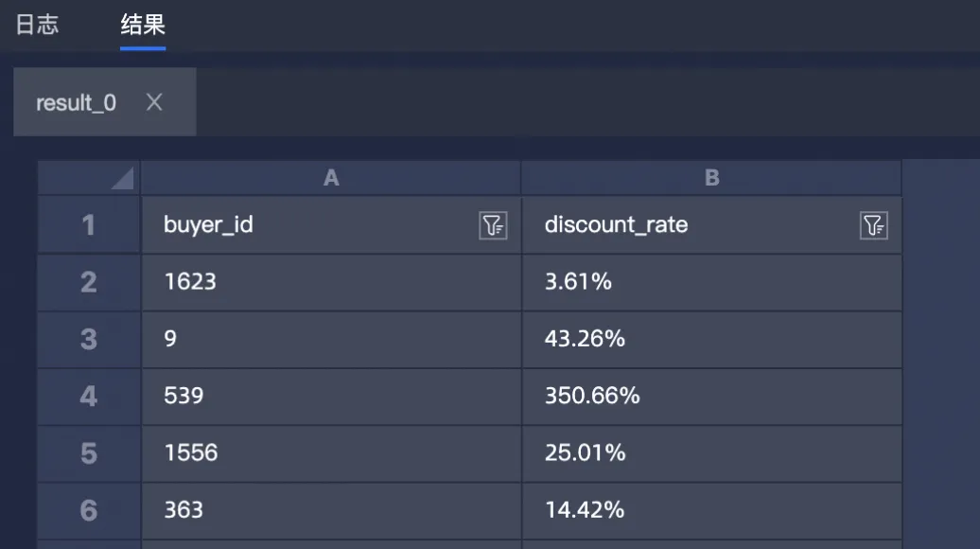Select column A header
980x549 pixels.
[331, 178]
